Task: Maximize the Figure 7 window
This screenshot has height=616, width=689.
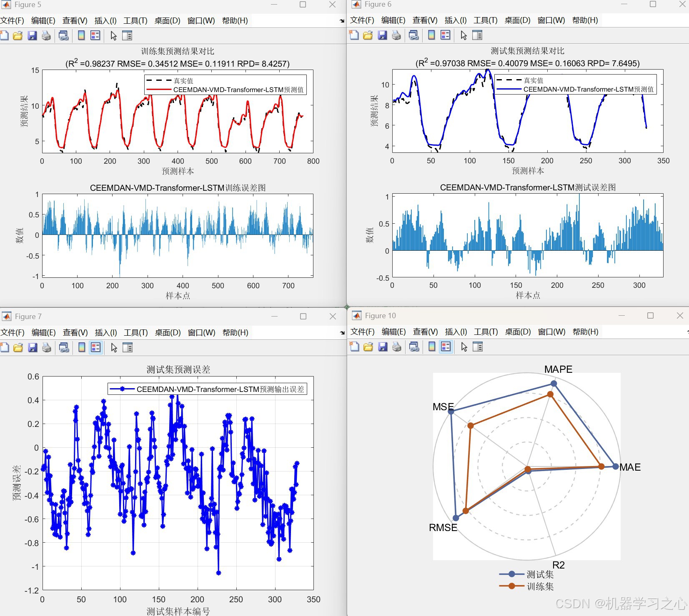Action: pyautogui.click(x=303, y=317)
